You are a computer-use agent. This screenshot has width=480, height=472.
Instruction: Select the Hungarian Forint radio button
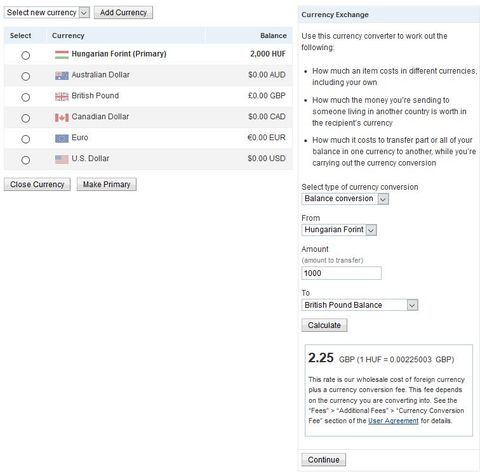click(x=26, y=55)
